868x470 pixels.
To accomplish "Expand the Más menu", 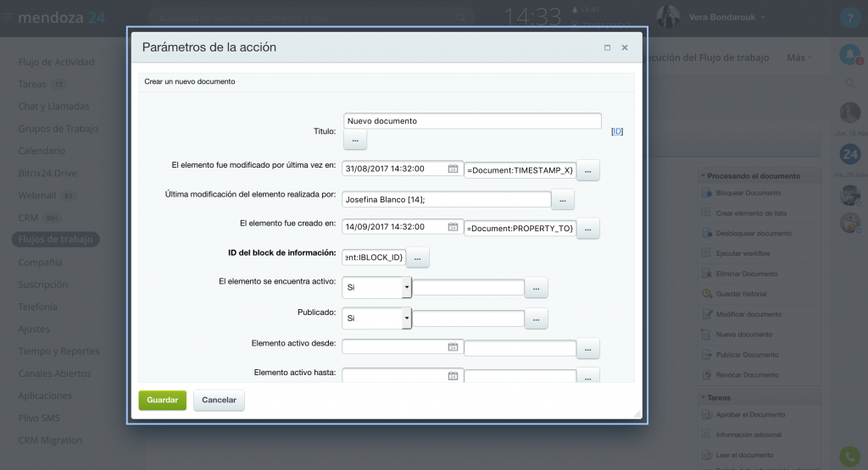I will point(798,58).
